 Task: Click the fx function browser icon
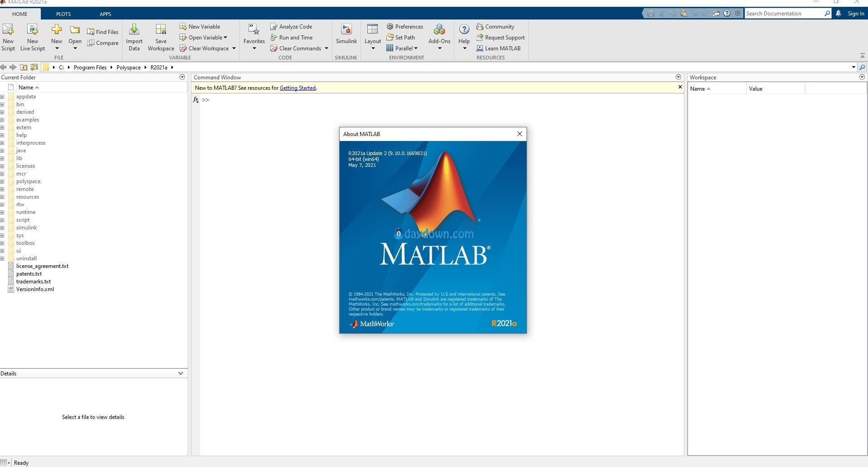coord(195,100)
